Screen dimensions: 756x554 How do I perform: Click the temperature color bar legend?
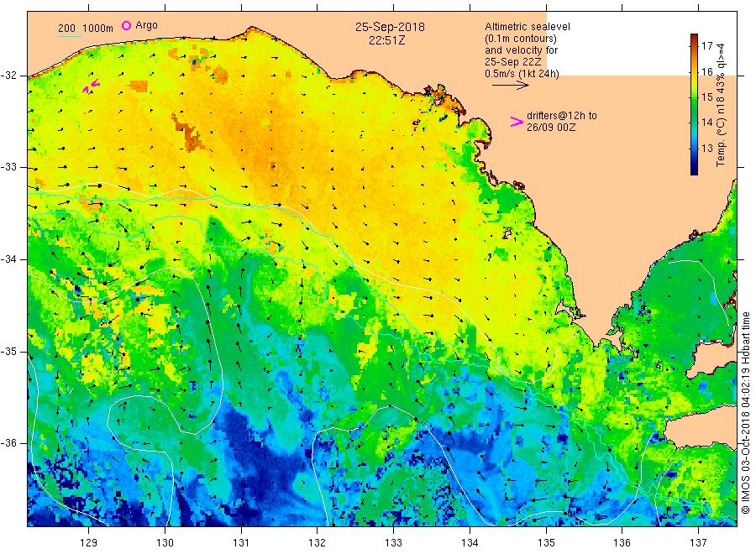(x=695, y=104)
